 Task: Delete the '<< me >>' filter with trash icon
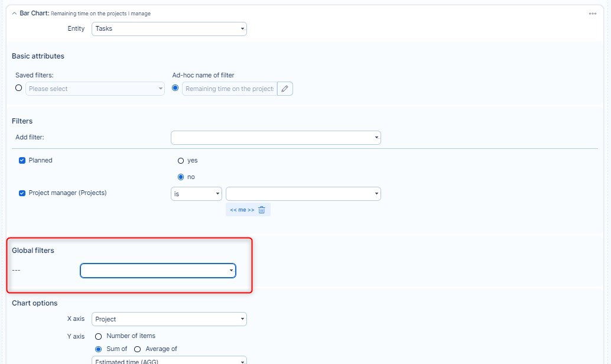tap(262, 210)
